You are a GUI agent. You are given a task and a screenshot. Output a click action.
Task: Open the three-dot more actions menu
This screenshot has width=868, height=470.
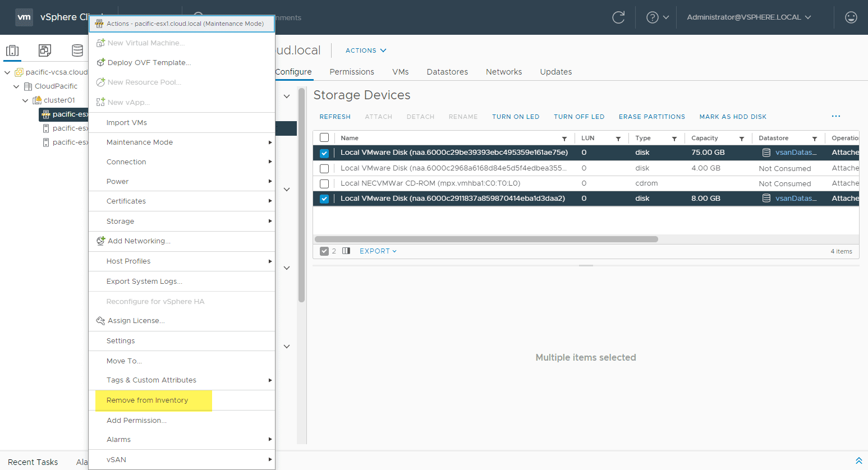835,116
